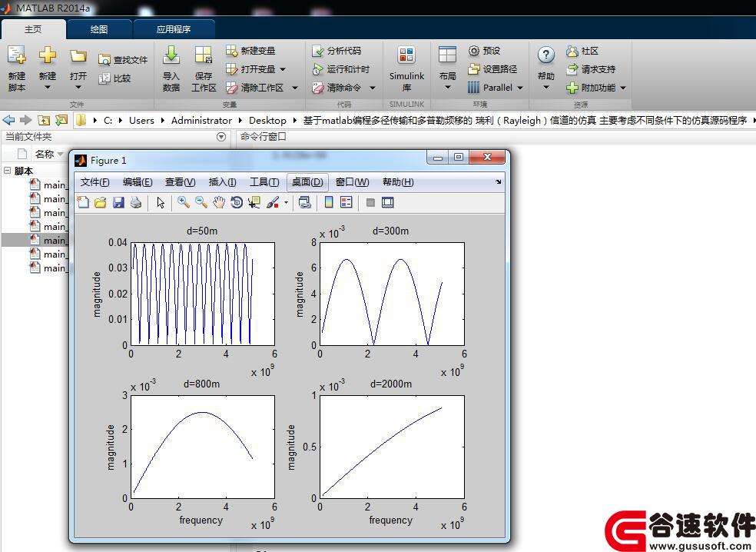
Task: Toggle the Pan hand tool in Figure 1
Action: (x=219, y=202)
